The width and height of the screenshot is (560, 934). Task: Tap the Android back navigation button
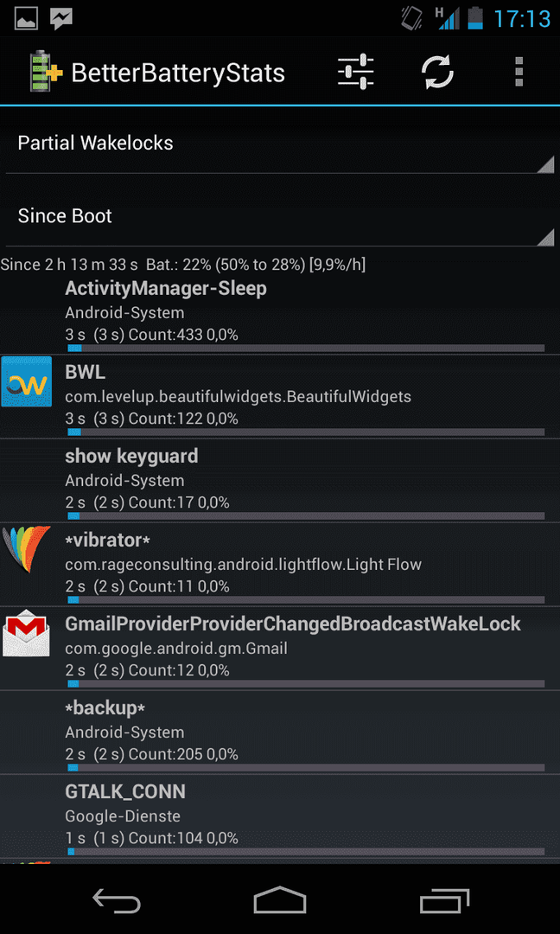(117, 900)
